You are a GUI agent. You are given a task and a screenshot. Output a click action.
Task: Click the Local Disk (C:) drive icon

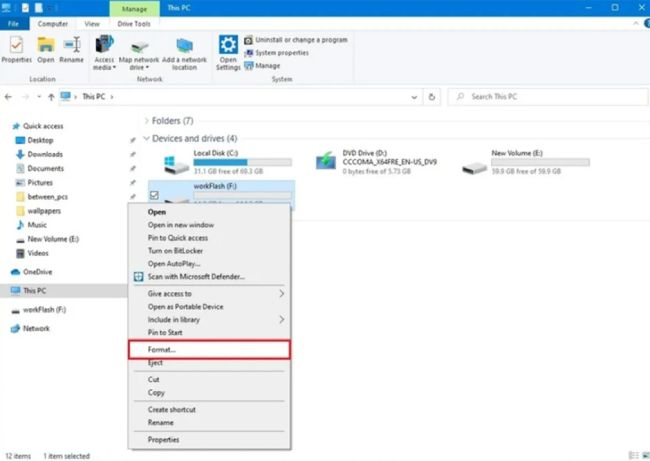click(x=176, y=164)
